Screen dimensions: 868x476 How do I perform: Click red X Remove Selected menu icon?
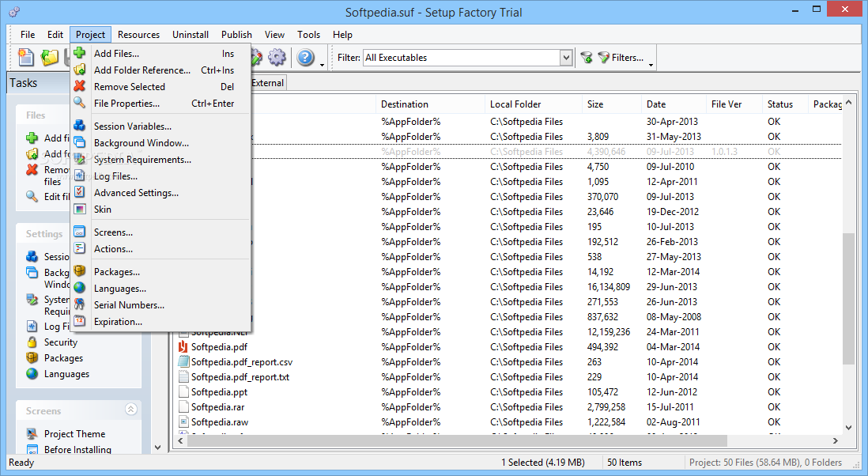point(80,86)
